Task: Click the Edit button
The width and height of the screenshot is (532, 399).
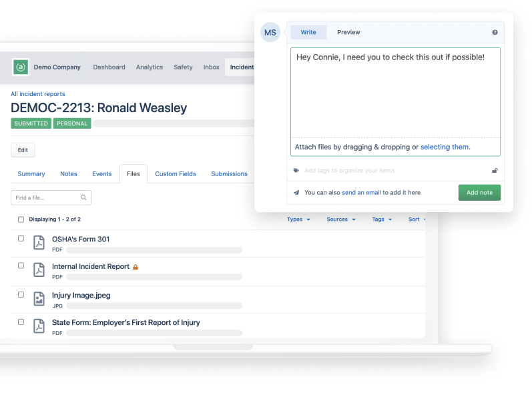Action: tap(23, 150)
